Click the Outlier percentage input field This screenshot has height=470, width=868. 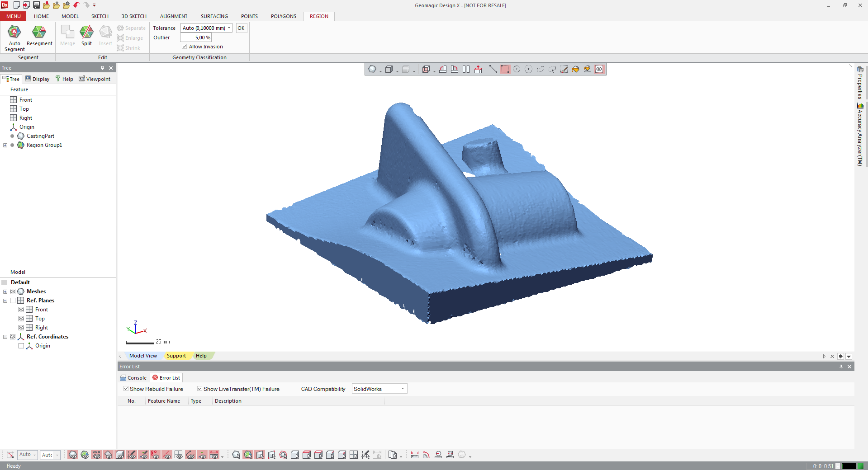click(x=196, y=38)
